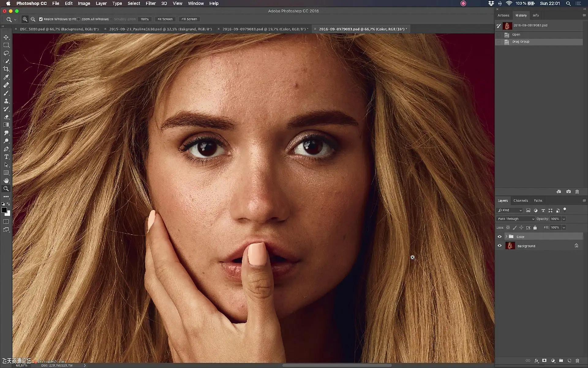This screenshot has height=368, width=588.
Task: Click add layer mask icon
Action: point(544,361)
